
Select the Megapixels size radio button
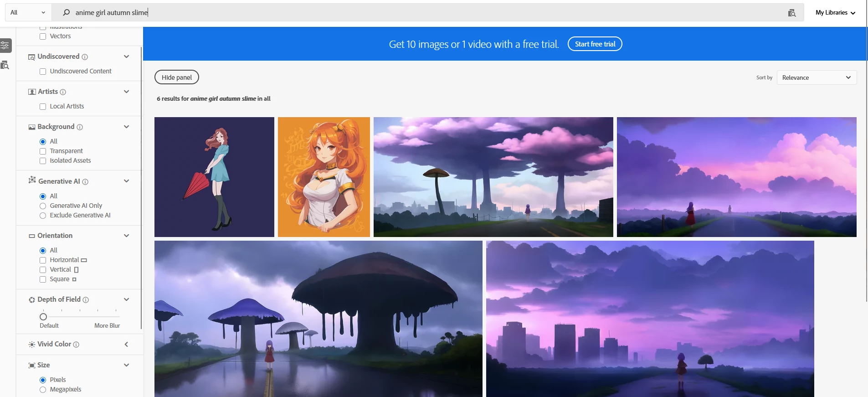coord(43,390)
